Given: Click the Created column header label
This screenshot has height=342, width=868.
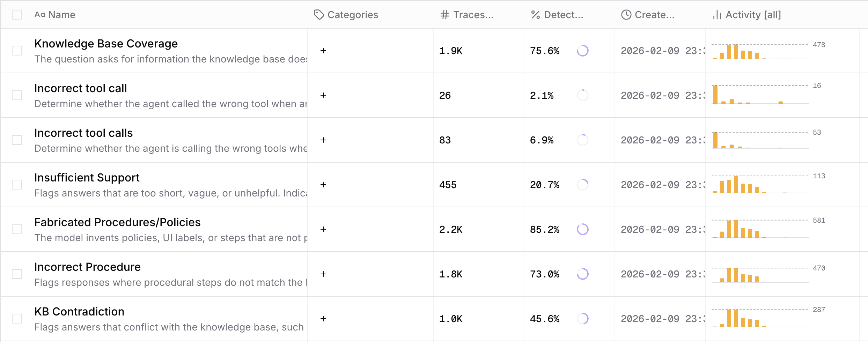Looking at the screenshot, I should [654, 15].
